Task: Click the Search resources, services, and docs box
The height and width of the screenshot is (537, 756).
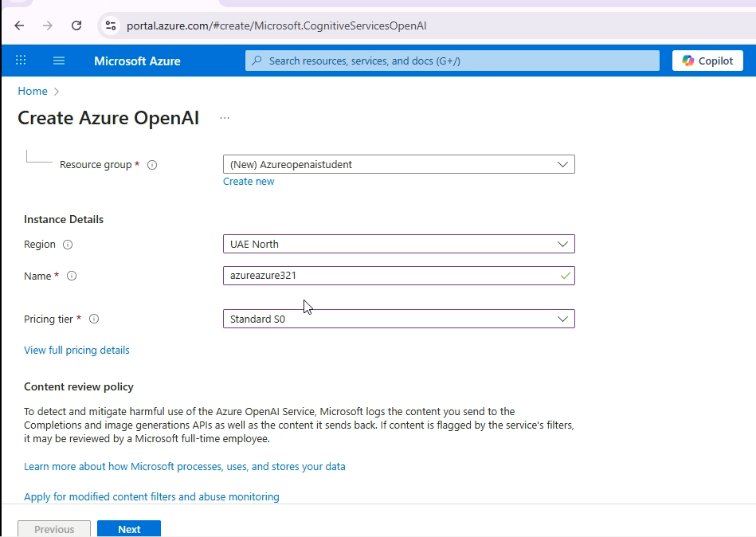Action: [x=452, y=61]
